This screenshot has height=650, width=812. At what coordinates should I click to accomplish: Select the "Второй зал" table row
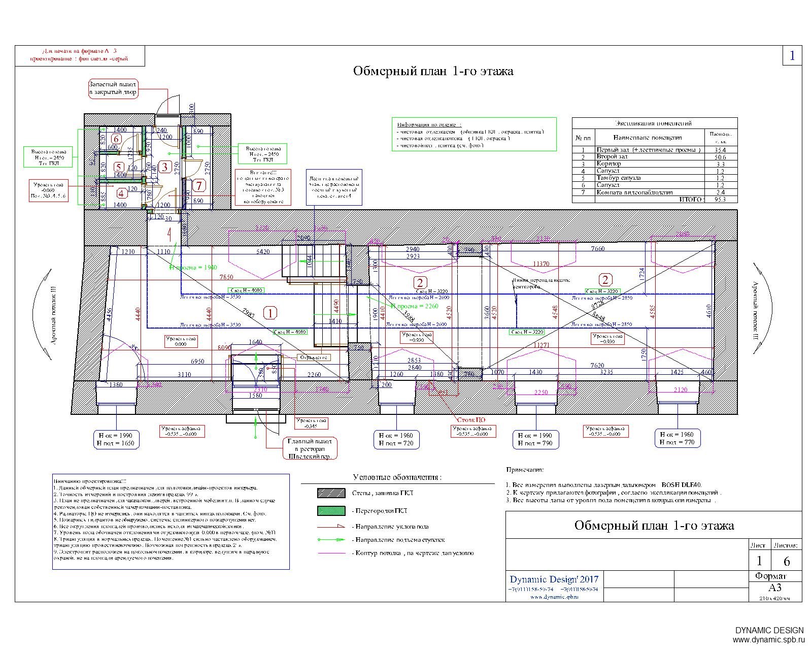[655, 157]
